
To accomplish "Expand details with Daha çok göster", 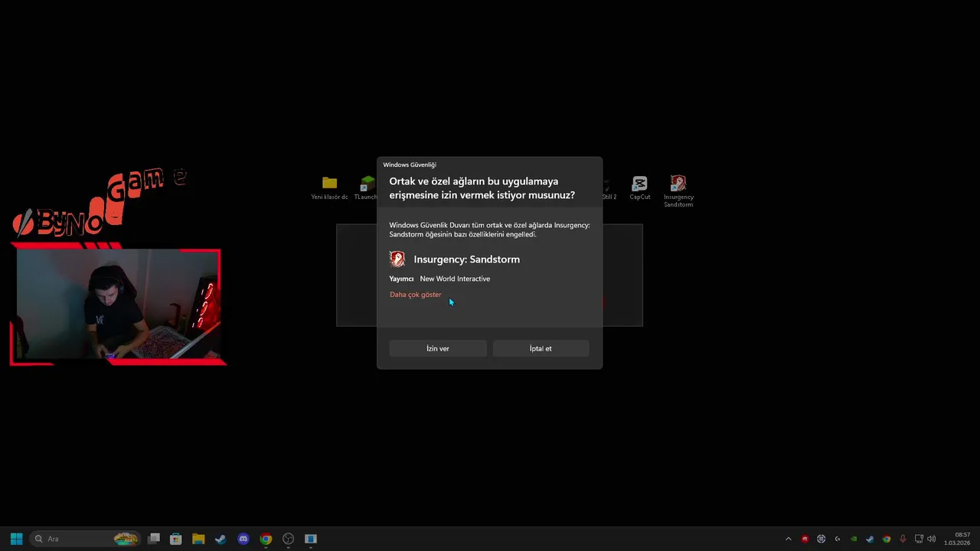I will click(416, 295).
